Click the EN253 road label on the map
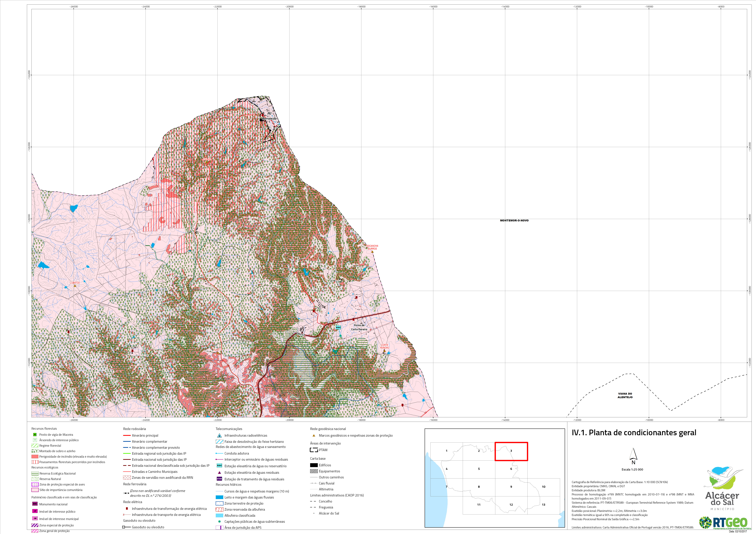Image resolution: width=756 pixels, height=534 pixels. pos(301,334)
